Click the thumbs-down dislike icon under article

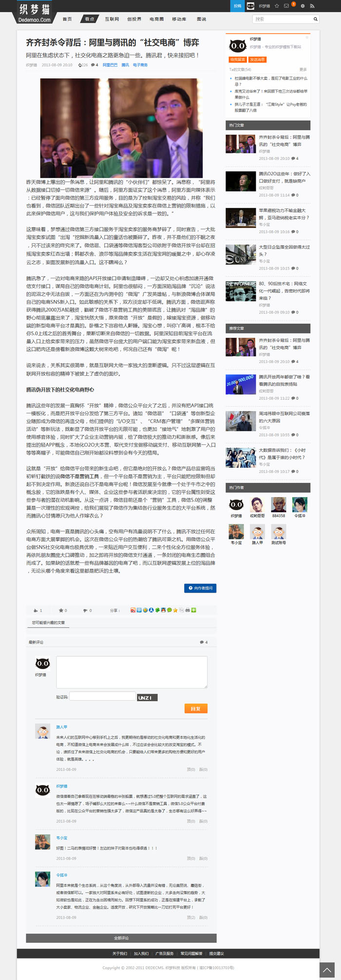pos(85,610)
